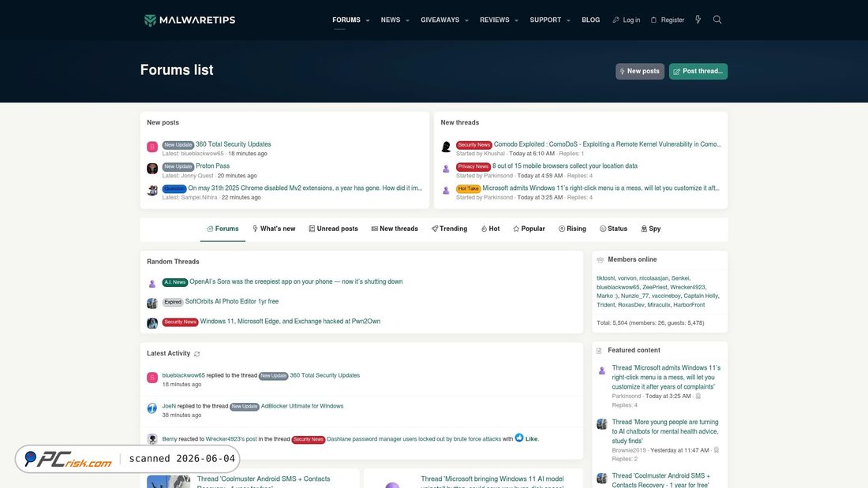The width and height of the screenshot is (868, 488).
Task: Click the Like reaction icon
Action: (x=519, y=438)
